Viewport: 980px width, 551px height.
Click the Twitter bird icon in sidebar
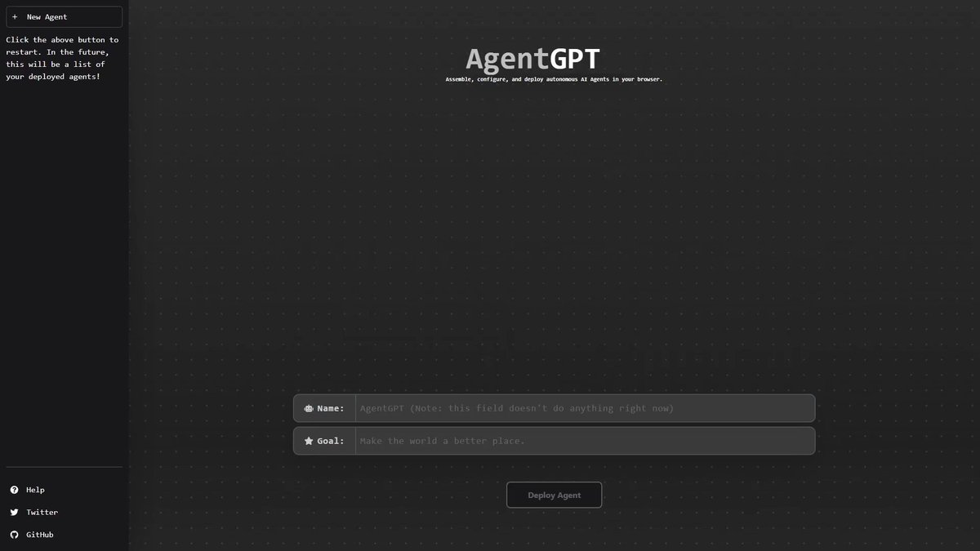tap(14, 512)
